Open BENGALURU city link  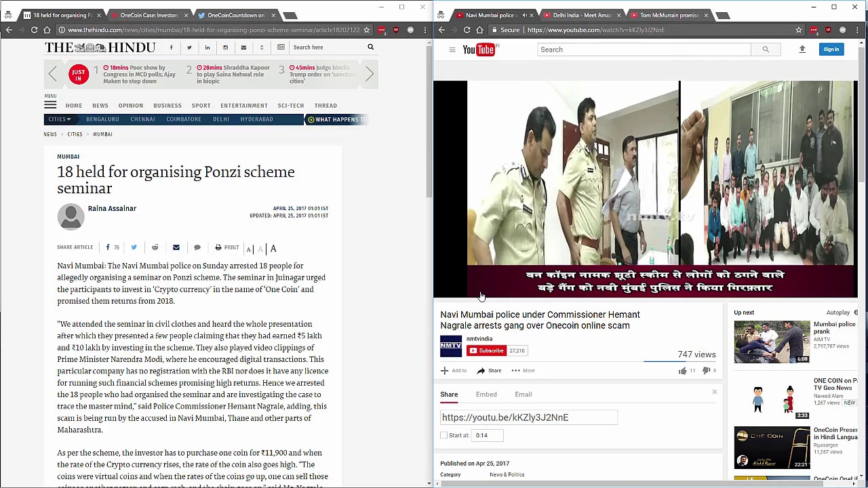tap(102, 119)
